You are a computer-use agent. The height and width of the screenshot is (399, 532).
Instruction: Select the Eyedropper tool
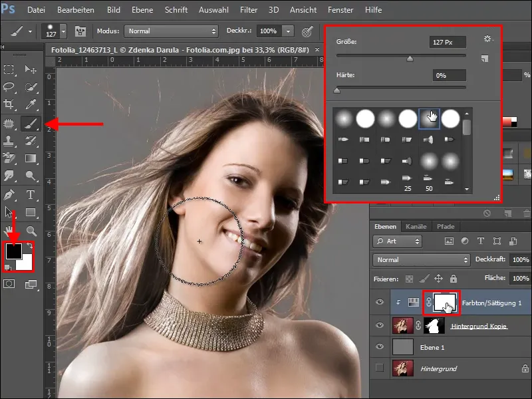point(31,104)
